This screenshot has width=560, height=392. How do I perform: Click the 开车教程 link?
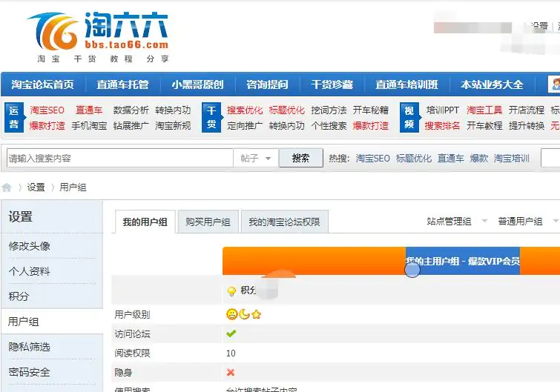(x=484, y=125)
